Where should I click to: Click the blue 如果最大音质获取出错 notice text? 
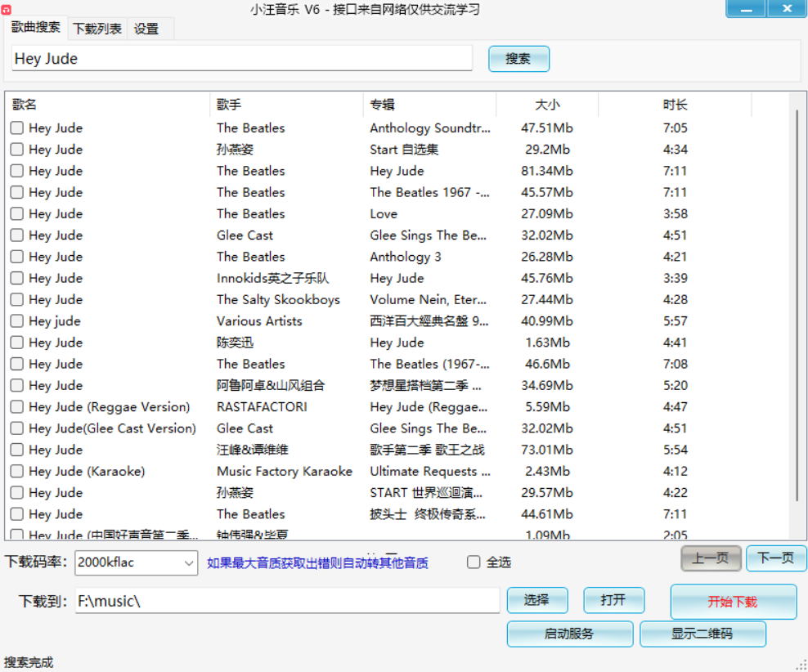click(317, 562)
